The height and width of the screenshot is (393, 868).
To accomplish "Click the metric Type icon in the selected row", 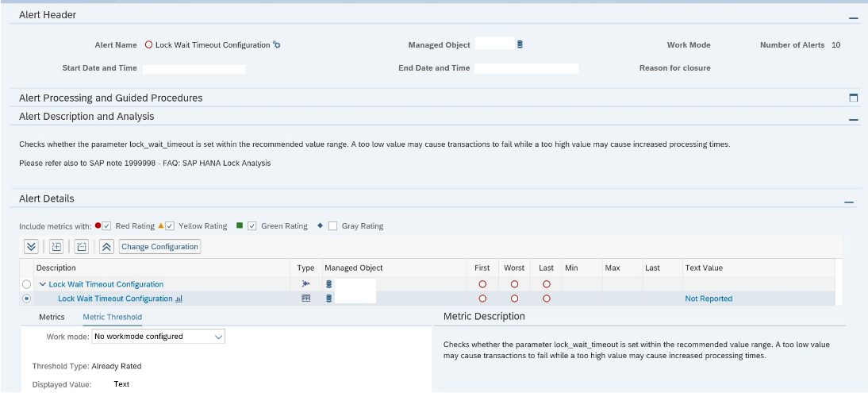I will (305, 299).
